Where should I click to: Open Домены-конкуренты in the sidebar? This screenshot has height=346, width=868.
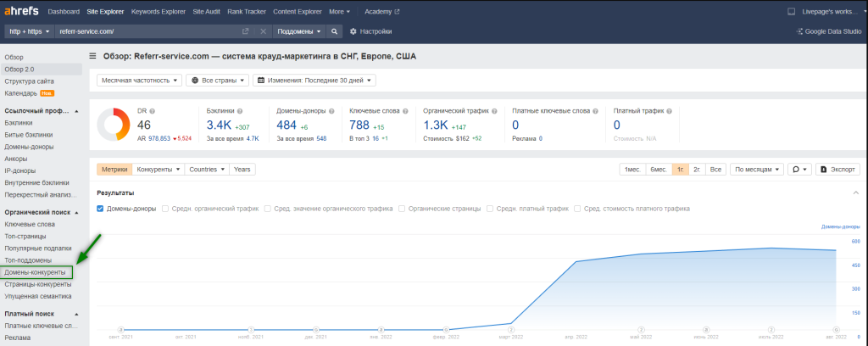36,272
